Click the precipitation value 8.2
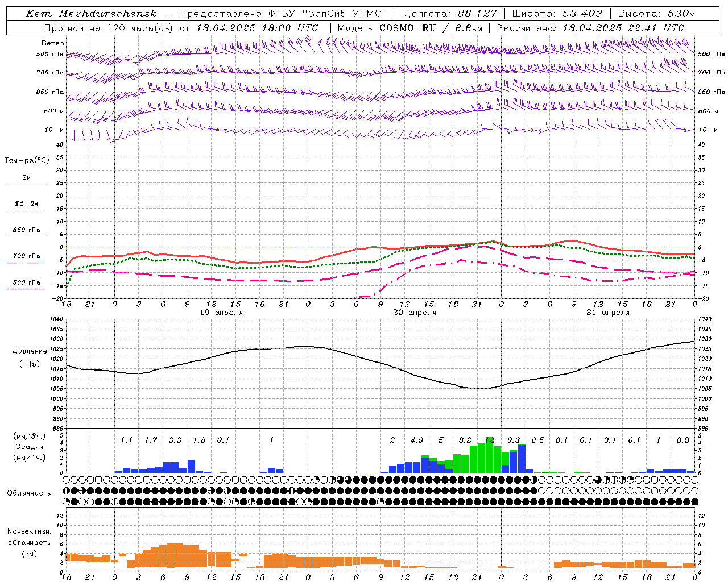Image resolution: width=728 pixels, height=582 pixels. click(x=465, y=440)
